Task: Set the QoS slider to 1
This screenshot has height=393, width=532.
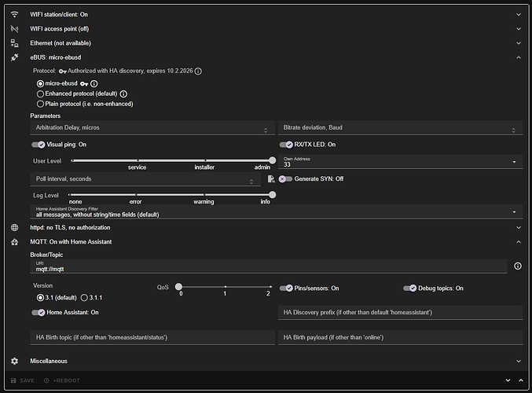Action: tap(225, 287)
